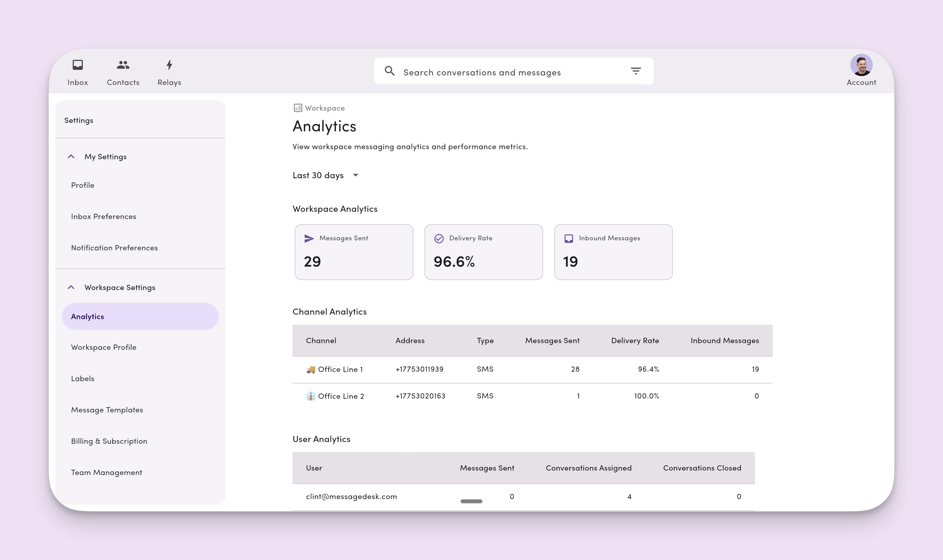Click the Contacts icon
Image resolution: width=943 pixels, height=560 pixels.
click(122, 65)
